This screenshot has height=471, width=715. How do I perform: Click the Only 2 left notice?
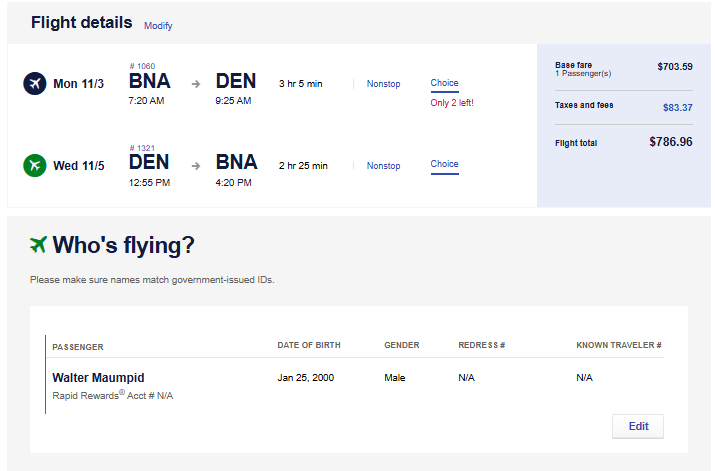[452, 103]
